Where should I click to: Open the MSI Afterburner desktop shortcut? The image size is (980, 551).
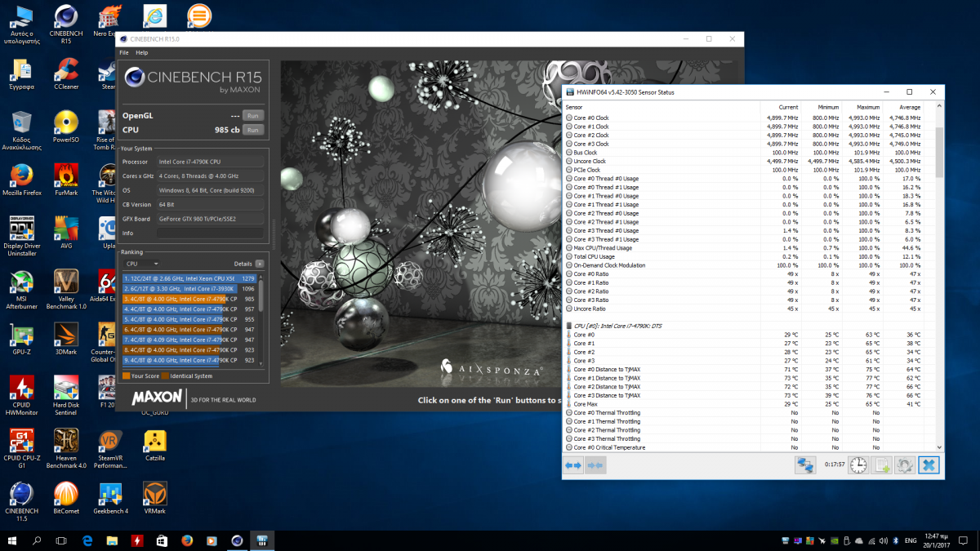tap(22, 290)
